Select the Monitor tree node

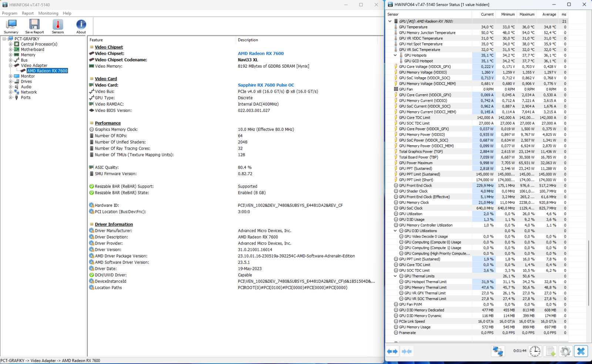tap(28, 76)
